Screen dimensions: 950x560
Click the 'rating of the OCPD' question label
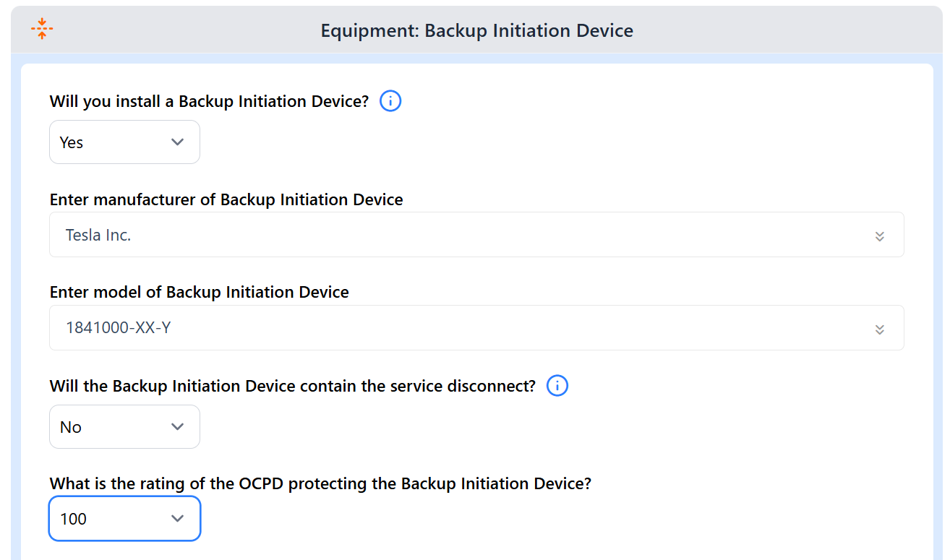click(320, 483)
